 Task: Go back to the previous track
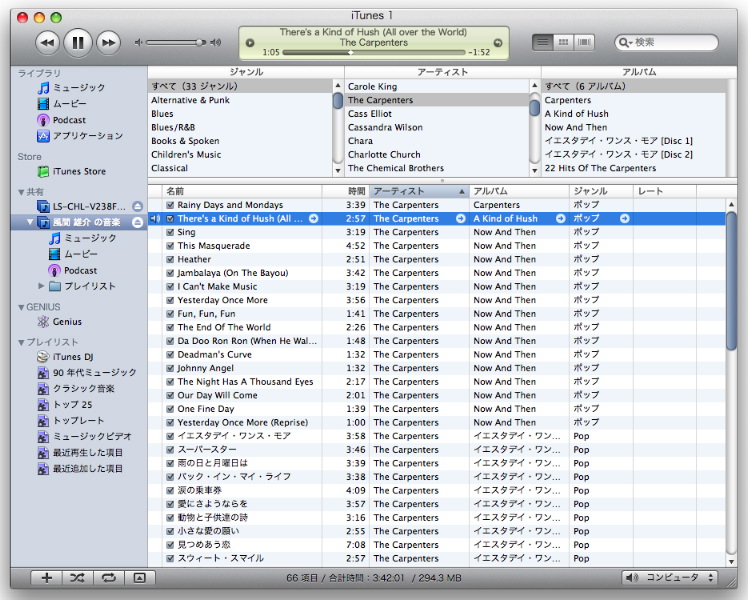[x=47, y=42]
